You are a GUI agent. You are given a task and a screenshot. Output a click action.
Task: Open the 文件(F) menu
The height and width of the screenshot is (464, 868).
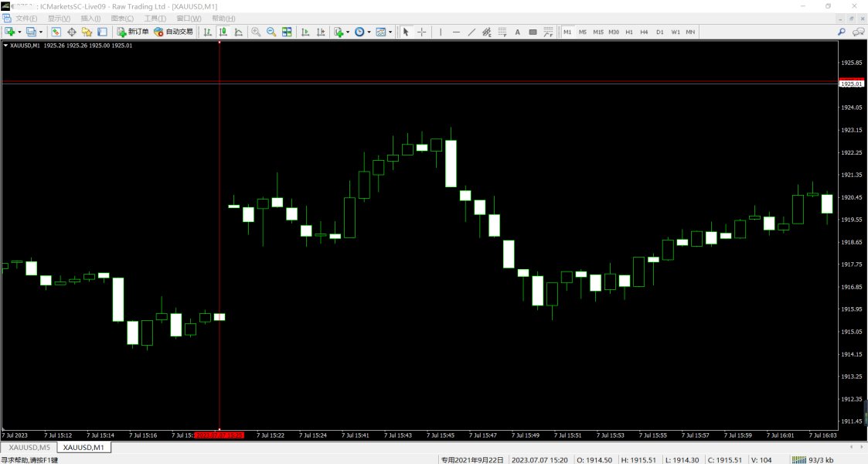[26, 19]
